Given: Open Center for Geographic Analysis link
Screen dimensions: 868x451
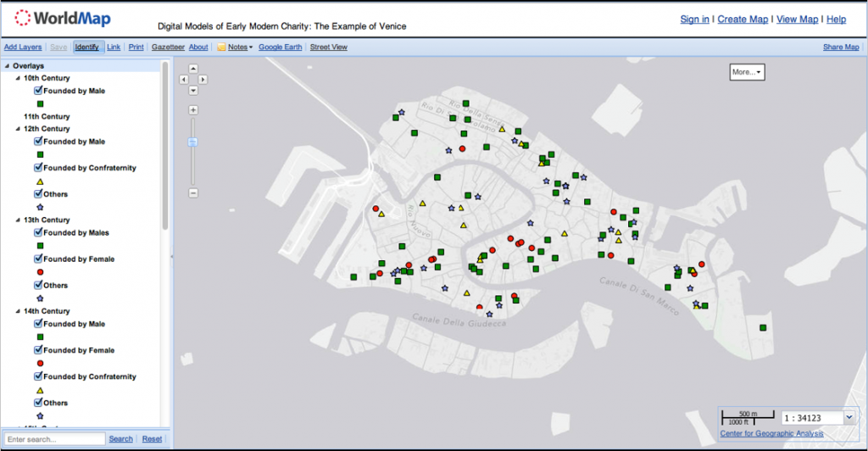Looking at the screenshot, I should (771, 433).
